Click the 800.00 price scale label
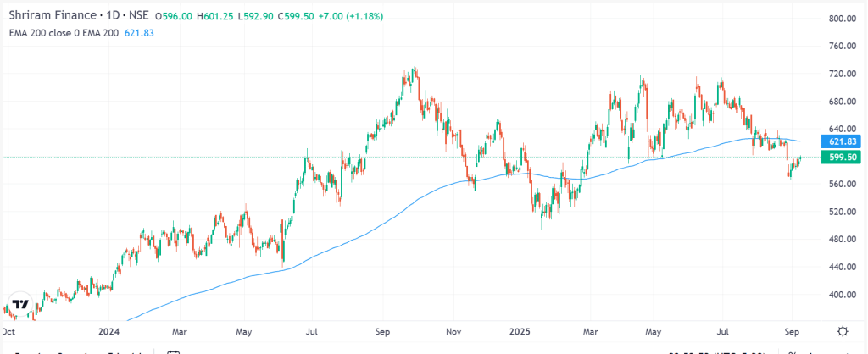The width and height of the screenshot is (868, 354). coord(843,19)
